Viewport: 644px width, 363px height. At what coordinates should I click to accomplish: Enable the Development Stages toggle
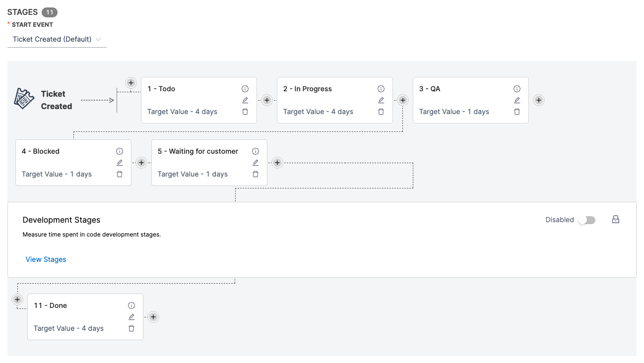tap(586, 220)
